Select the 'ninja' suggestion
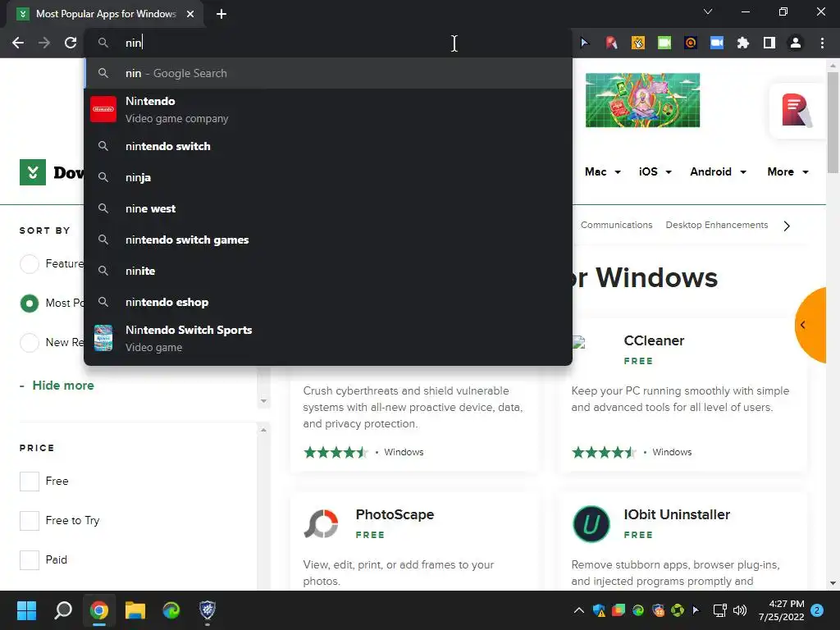The image size is (840, 630). coord(328,177)
